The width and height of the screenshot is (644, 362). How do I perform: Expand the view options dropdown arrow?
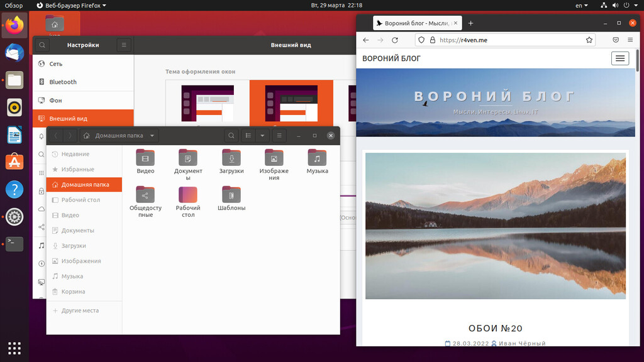pyautogui.click(x=262, y=135)
